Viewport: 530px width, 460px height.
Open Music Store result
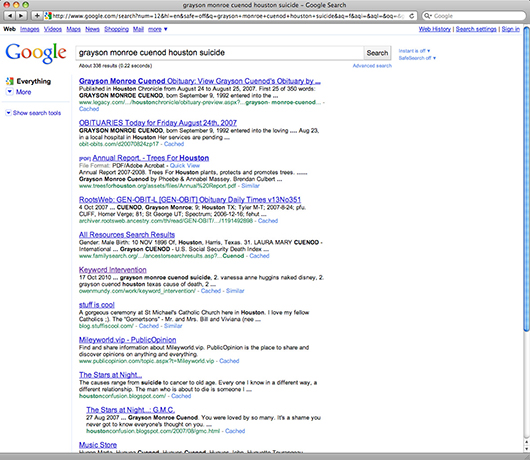[98, 445]
